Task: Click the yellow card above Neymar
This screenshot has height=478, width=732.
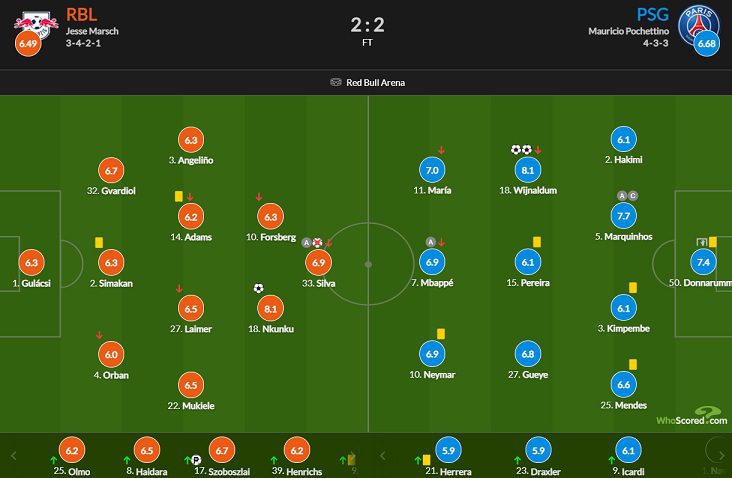Action: point(441,334)
